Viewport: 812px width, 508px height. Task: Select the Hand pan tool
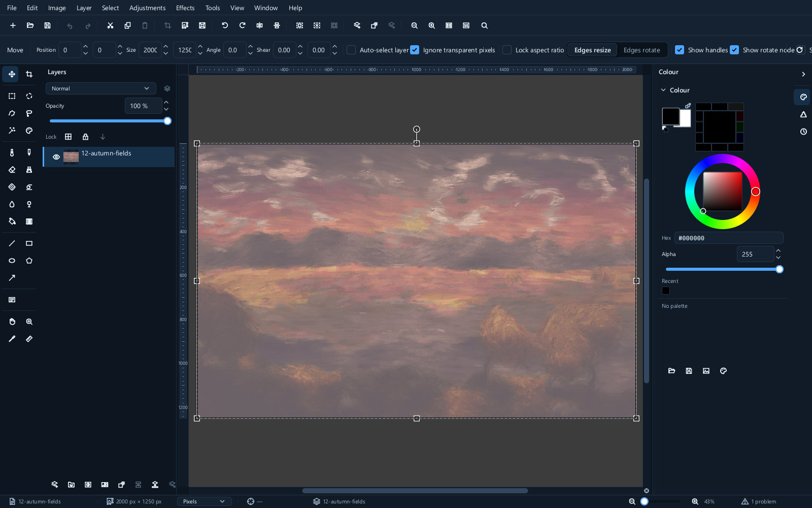point(12,322)
